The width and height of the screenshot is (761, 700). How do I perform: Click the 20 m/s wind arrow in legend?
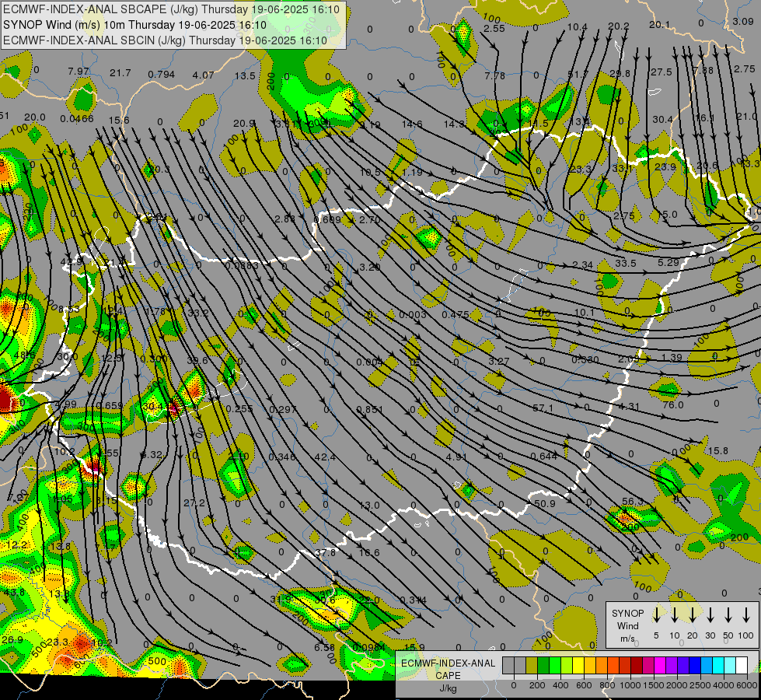click(x=692, y=615)
